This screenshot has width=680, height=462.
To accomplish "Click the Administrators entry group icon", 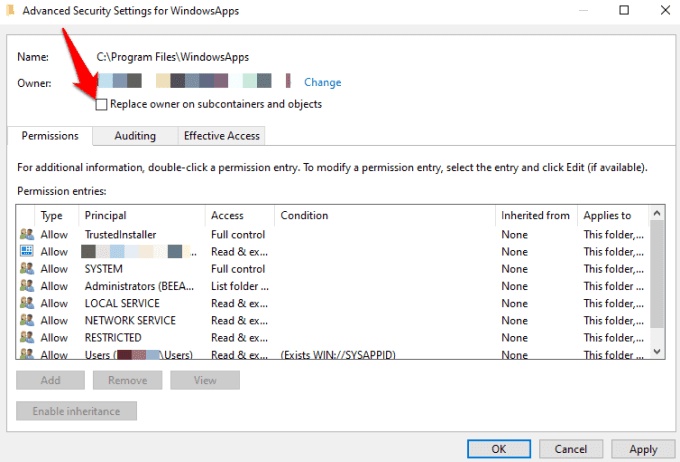I will (26, 286).
